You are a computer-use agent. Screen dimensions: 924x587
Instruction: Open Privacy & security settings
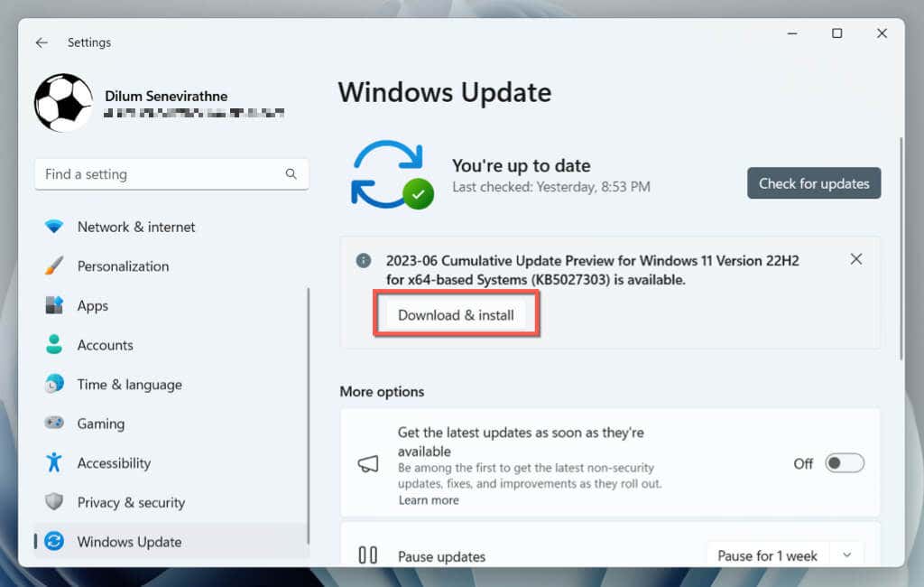[171, 503]
